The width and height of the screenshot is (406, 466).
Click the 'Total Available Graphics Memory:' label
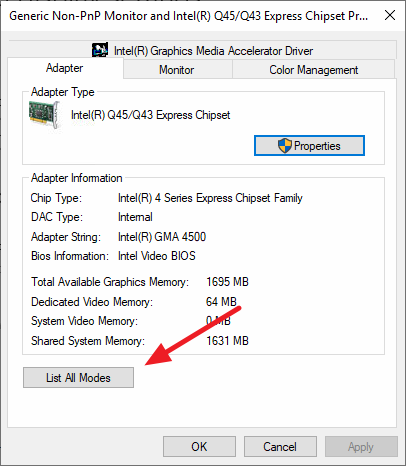(x=110, y=282)
